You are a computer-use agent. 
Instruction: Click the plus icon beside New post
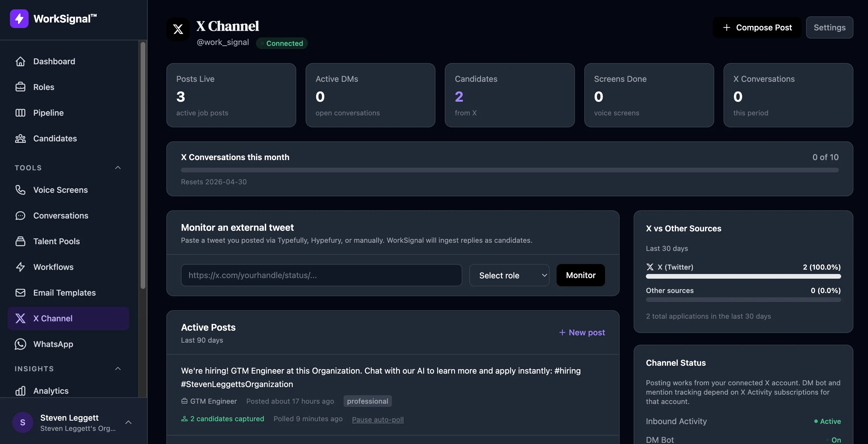[562, 332]
